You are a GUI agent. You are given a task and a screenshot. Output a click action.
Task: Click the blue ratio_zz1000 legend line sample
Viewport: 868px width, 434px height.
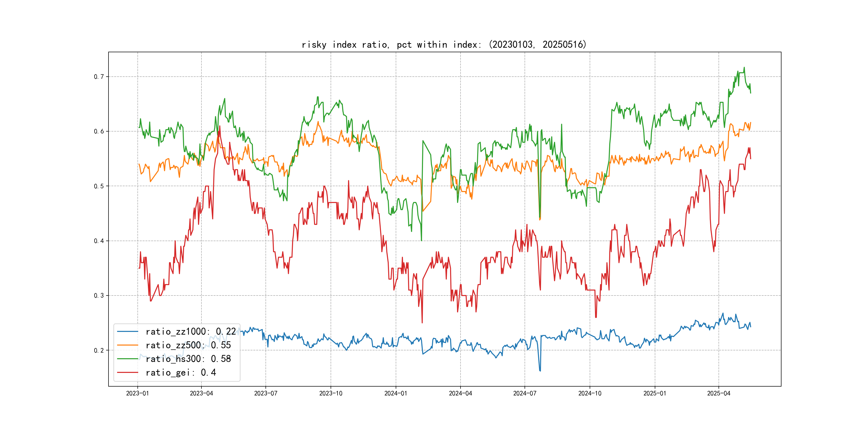coord(127,332)
